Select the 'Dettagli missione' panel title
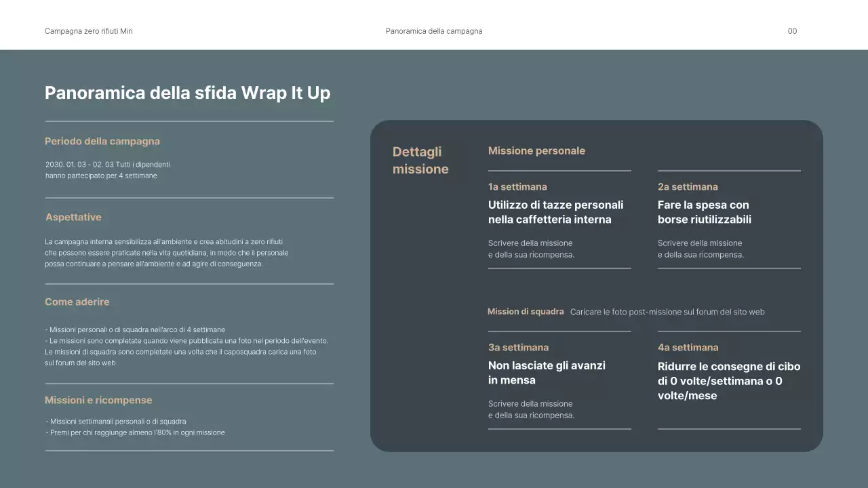 pyautogui.click(x=420, y=161)
